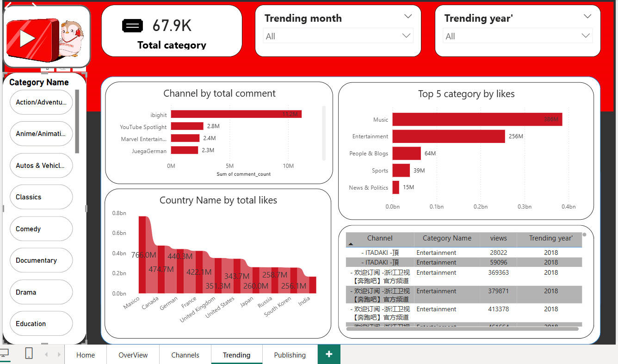Click the black card icon beside 67.9K
Screen dimensions: 618x364
tap(133, 26)
